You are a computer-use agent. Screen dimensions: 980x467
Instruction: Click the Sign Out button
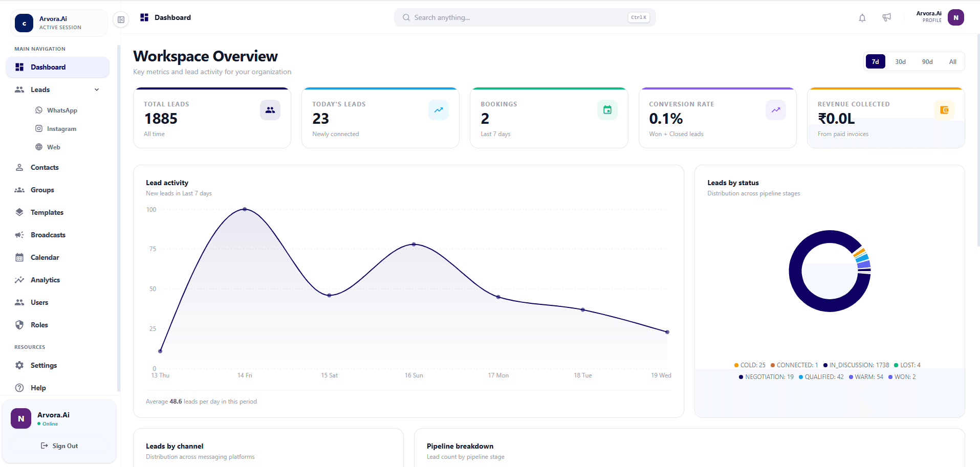59,446
